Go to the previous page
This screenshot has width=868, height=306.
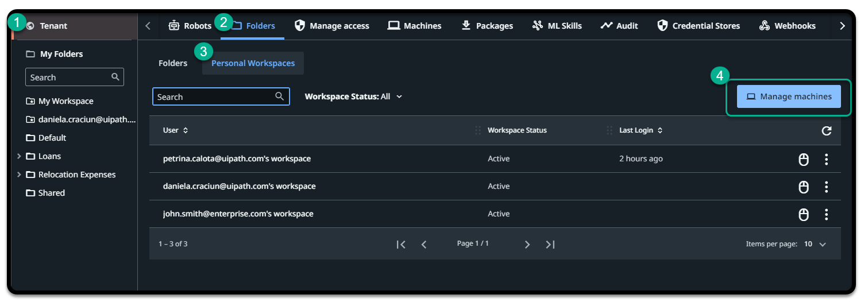424,245
